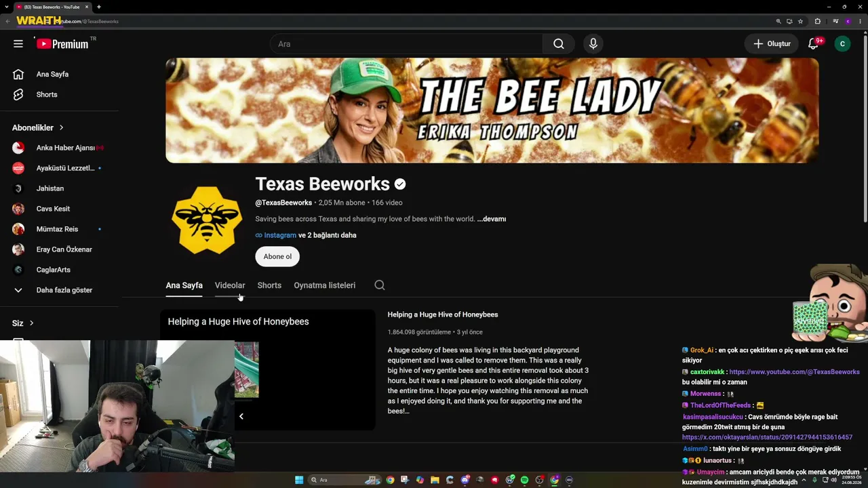Expand channel description with ...devamı

point(492,219)
